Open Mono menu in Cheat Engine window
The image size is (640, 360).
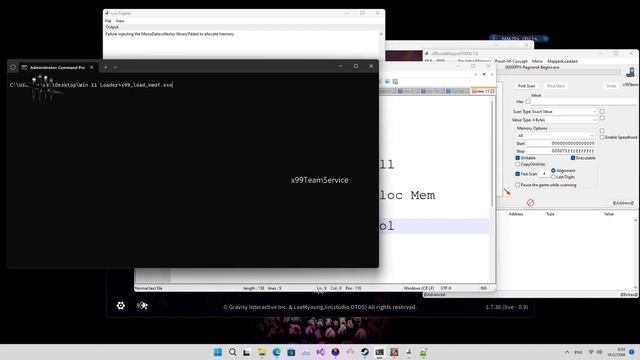[537, 61]
